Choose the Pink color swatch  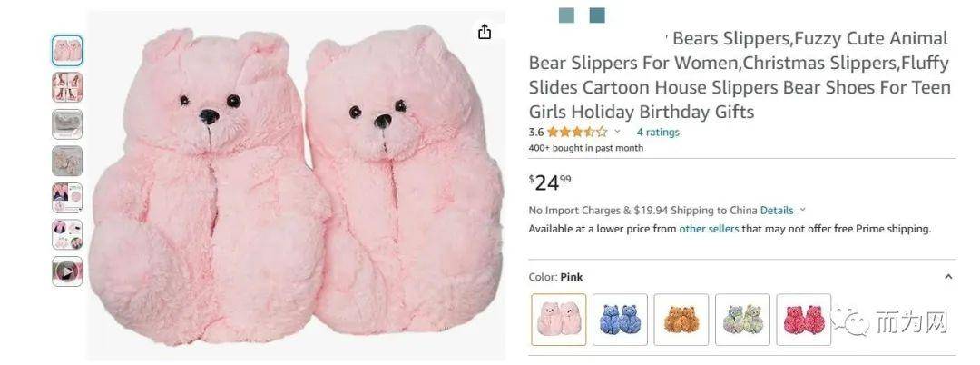click(559, 320)
